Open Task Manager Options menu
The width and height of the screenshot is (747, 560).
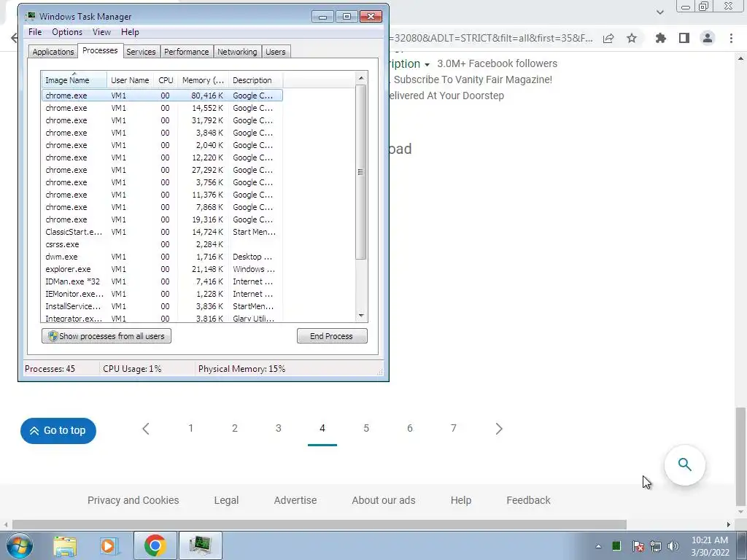pyautogui.click(x=67, y=32)
